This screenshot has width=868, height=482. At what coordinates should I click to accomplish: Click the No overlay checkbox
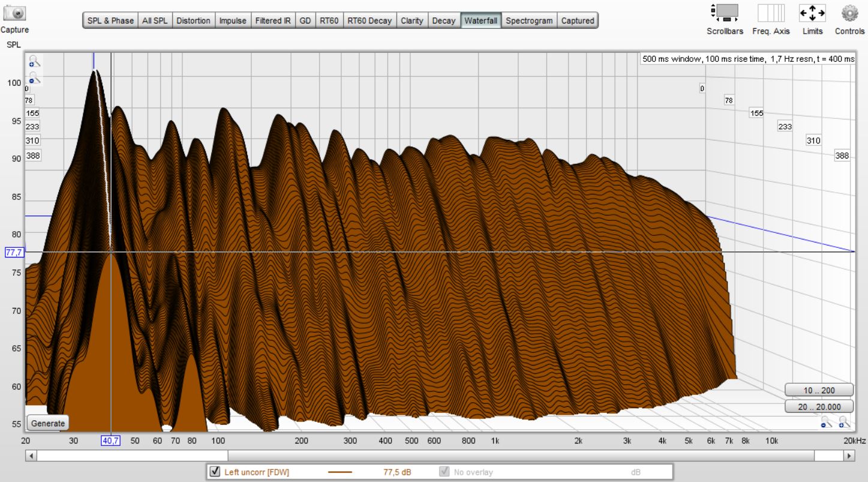click(x=444, y=472)
